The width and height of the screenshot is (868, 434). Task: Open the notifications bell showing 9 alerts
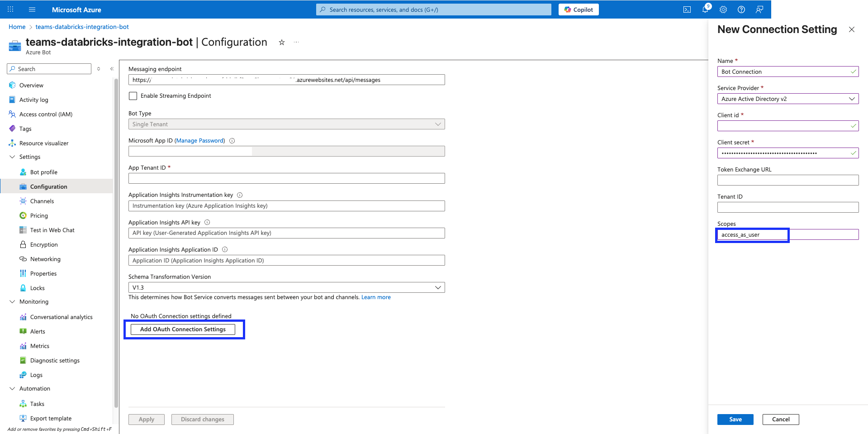705,9
